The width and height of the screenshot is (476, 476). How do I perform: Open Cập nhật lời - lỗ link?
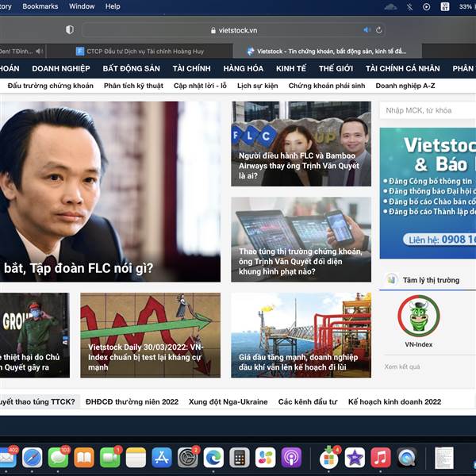coord(200,86)
